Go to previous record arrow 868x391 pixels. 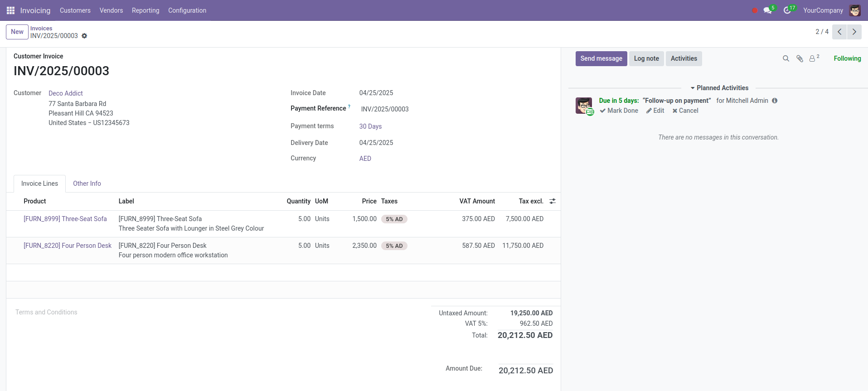coord(839,32)
